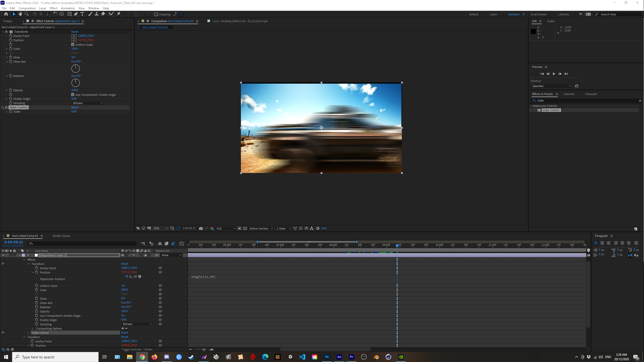Open the Show Channel color swatch icon
This screenshot has width=644, height=362.
point(212,228)
